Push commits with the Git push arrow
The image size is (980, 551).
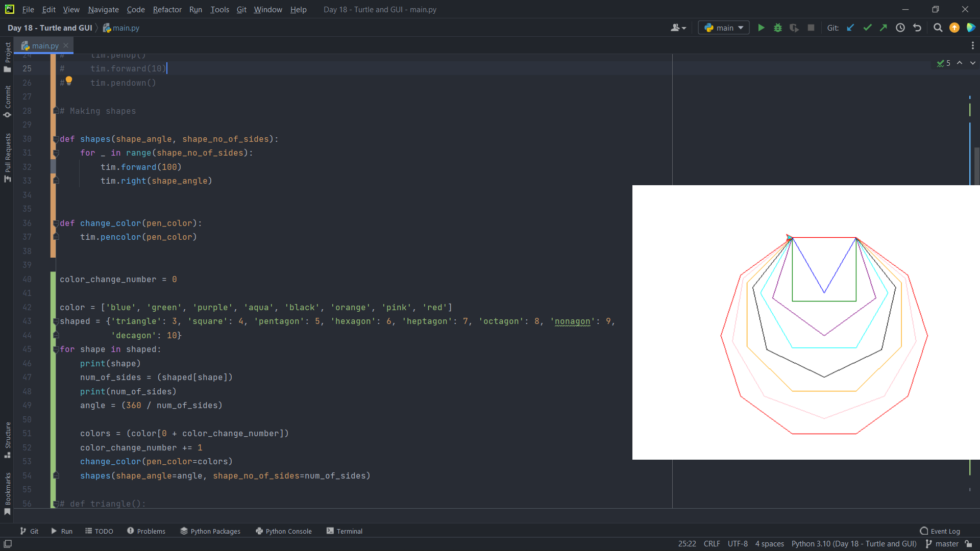click(884, 28)
